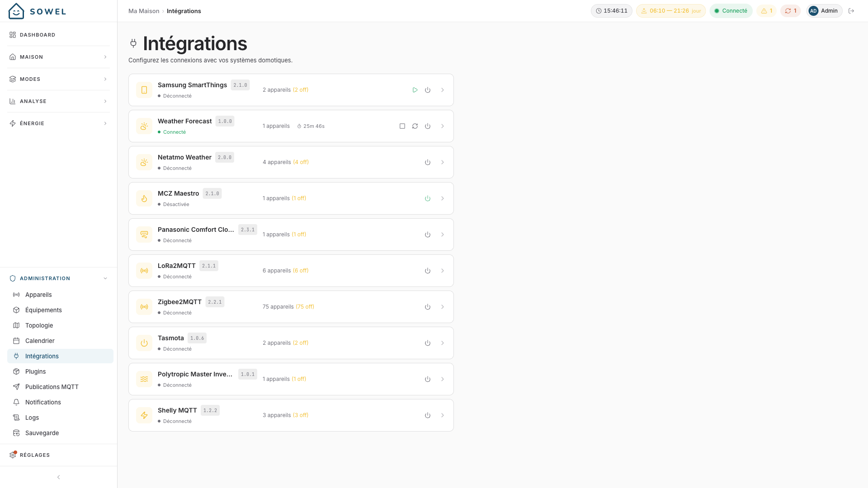The width and height of the screenshot is (868, 488).
Task: Click the Weather Forecast sun-cloud icon
Action: point(144,126)
